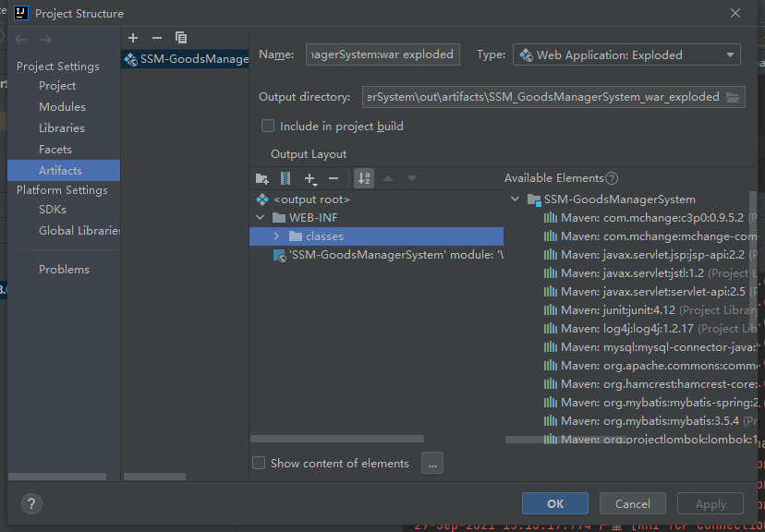Select Maven: javax.servlet:jstl:1.2 library

(650, 273)
